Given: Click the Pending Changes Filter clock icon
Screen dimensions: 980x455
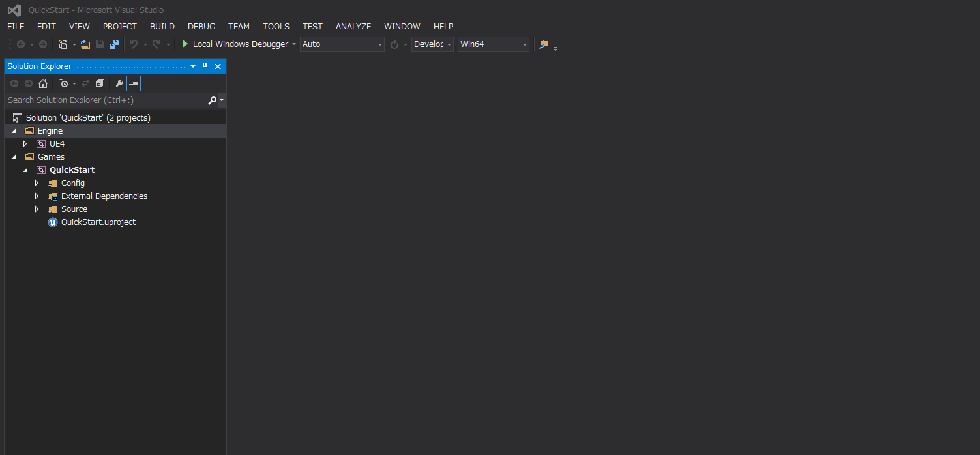Looking at the screenshot, I should (x=63, y=83).
